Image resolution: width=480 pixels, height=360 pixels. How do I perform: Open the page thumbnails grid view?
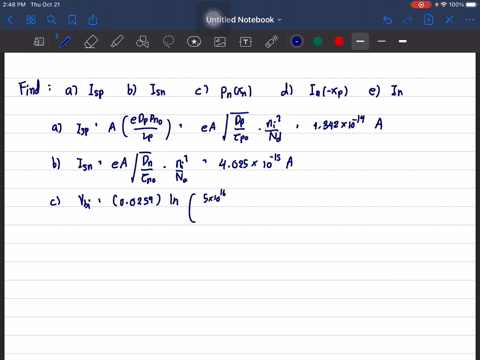pos(31,20)
